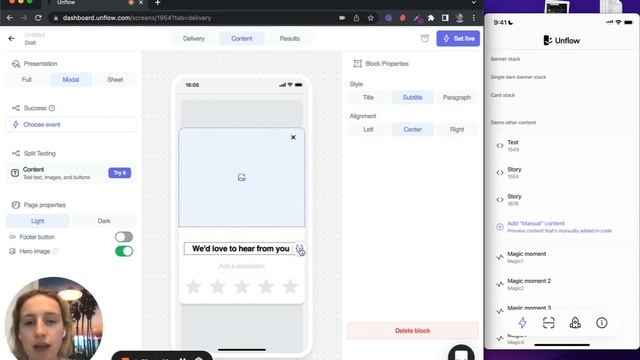Choose Light page theme
This screenshot has height=360, width=640.
[x=38, y=221]
